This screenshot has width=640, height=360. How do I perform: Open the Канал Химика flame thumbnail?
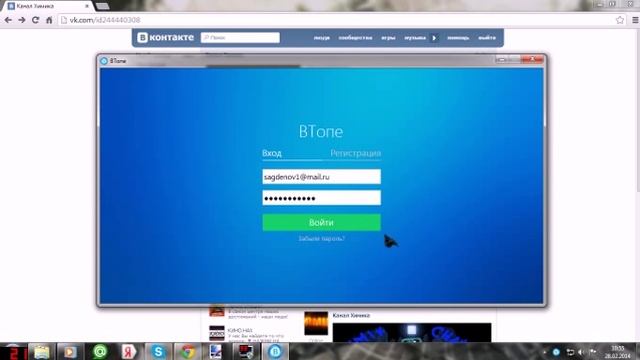[316, 324]
